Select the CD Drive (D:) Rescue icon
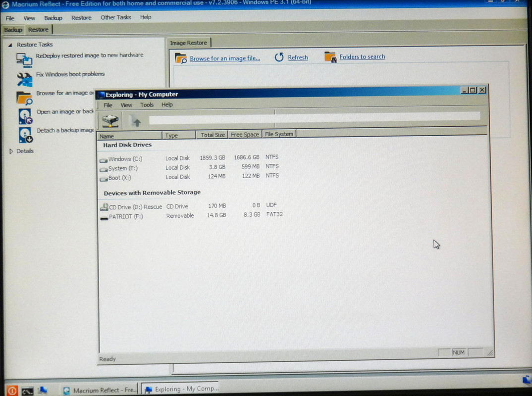 104,207
